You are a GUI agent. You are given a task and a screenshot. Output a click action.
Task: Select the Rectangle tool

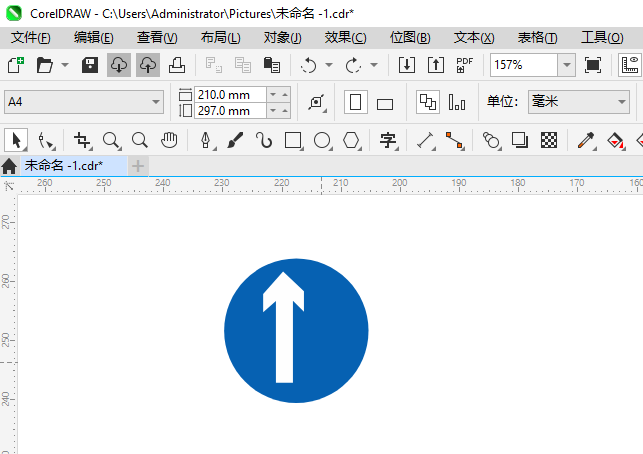(293, 141)
